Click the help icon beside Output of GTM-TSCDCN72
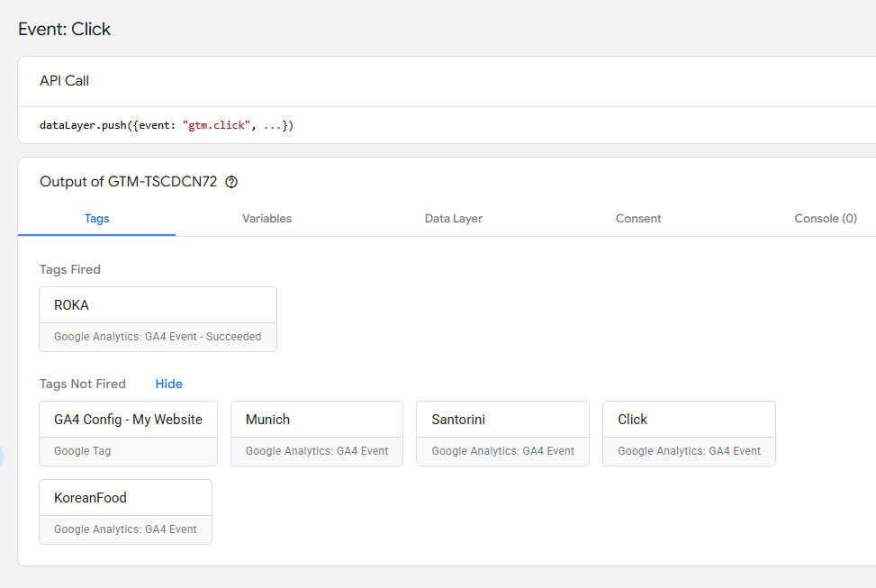 pos(231,182)
